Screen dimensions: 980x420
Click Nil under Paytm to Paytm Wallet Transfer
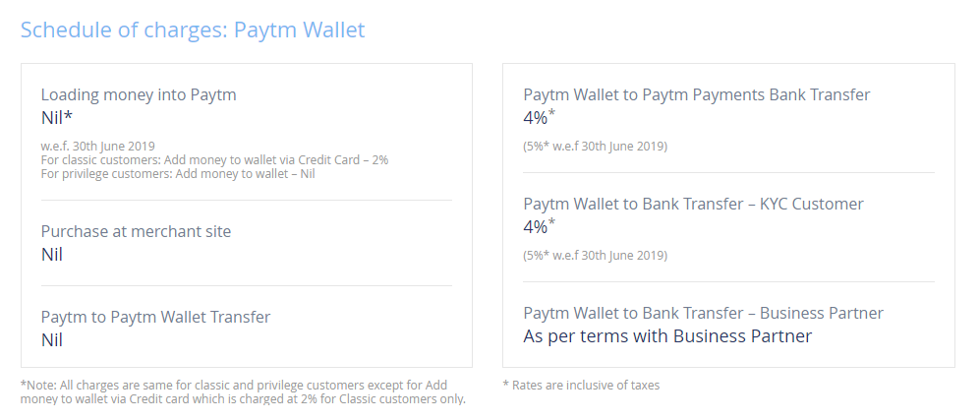click(52, 340)
